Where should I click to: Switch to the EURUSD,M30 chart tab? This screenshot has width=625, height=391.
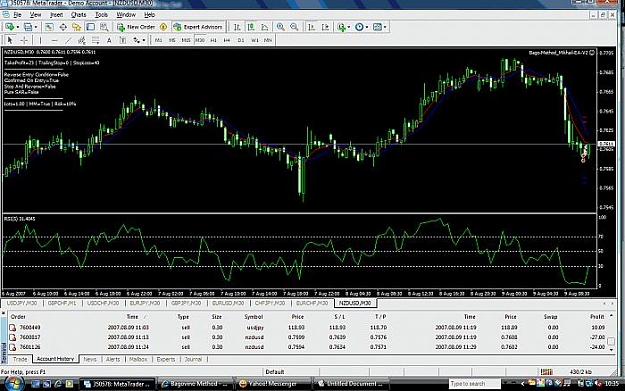pyautogui.click(x=228, y=303)
